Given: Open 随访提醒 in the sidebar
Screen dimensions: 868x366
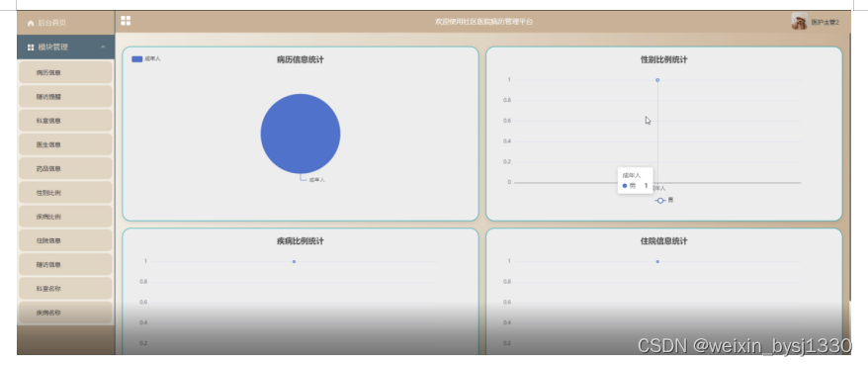Looking at the screenshot, I should point(65,96).
